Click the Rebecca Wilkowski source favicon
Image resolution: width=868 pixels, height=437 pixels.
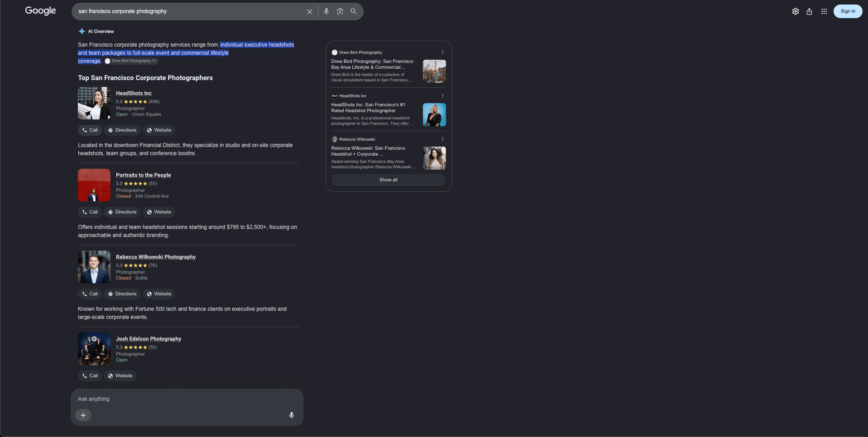[x=335, y=139]
